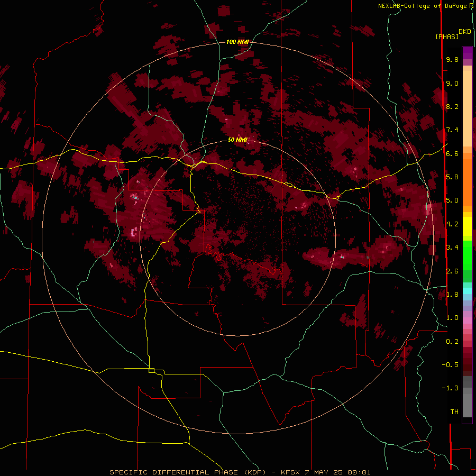Click the 9.0 value on the color scale

(x=452, y=83)
